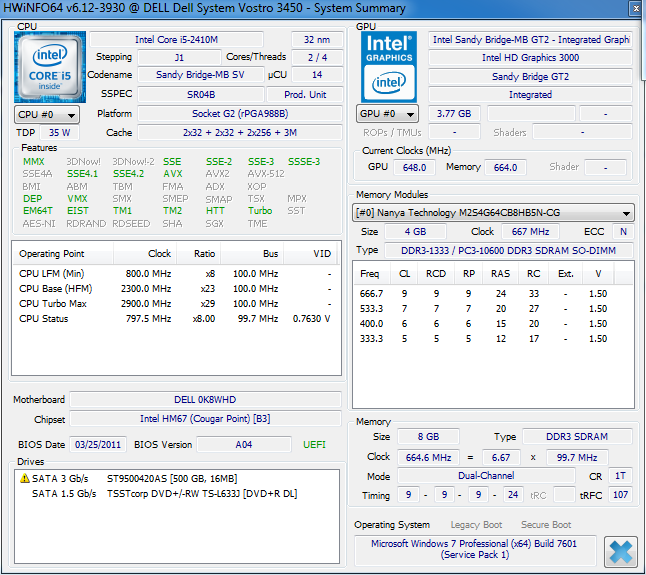Click the Freq column header in timings table
This screenshot has width=646, height=575.
tap(370, 274)
